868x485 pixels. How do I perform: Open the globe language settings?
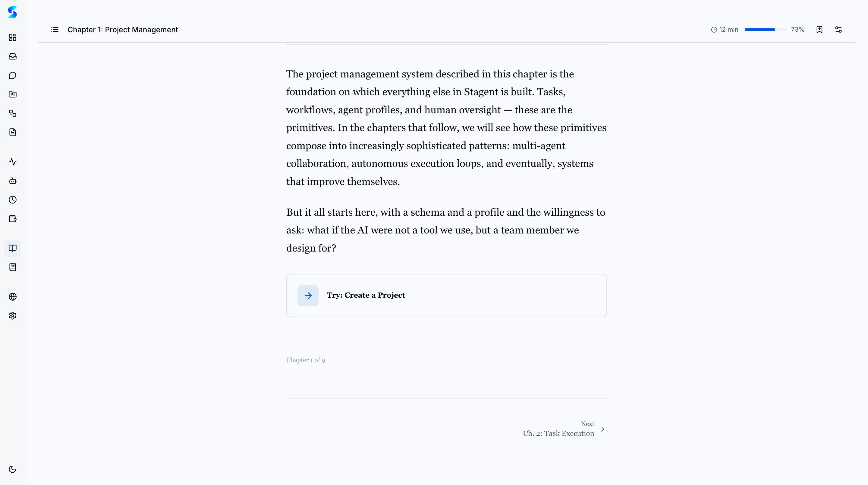pos(12,297)
